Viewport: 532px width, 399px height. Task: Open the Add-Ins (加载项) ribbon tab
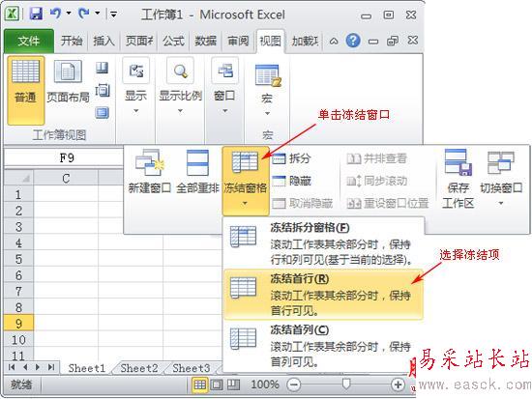305,41
